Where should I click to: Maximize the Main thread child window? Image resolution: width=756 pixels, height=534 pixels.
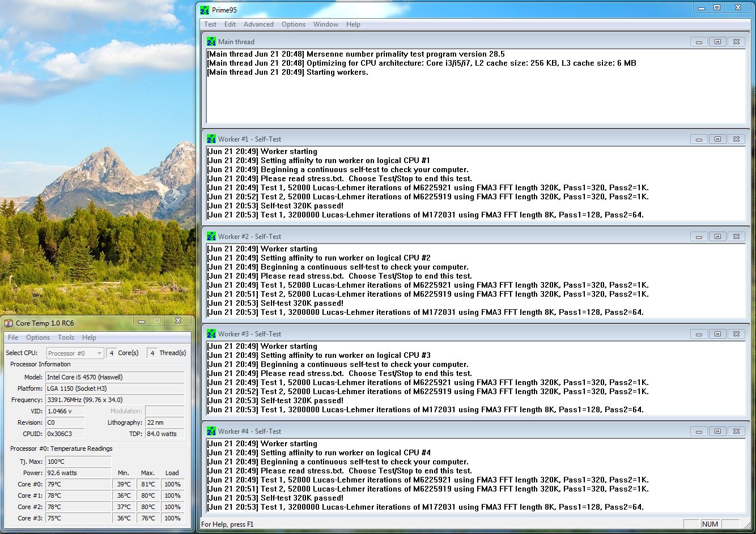[717, 42]
